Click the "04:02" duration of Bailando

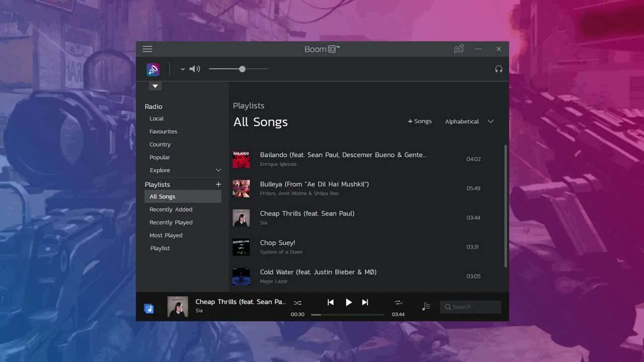(x=473, y=159)
